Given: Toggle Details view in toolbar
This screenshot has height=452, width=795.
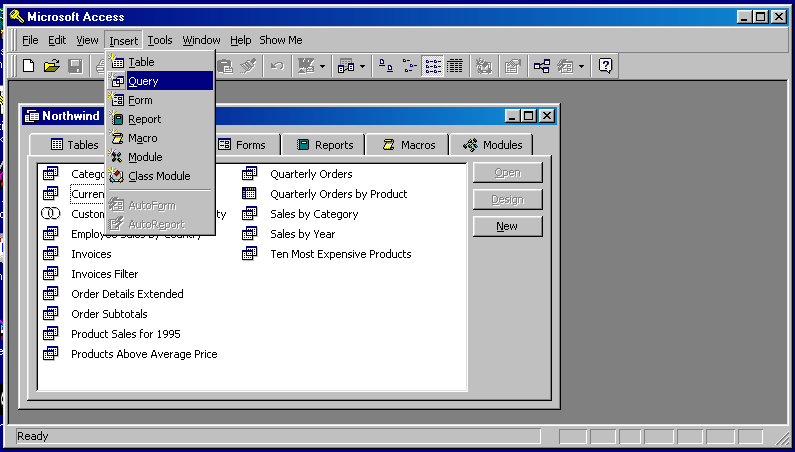Looking at the screenshot, I should pyautogui.click(x=455, y=66).
